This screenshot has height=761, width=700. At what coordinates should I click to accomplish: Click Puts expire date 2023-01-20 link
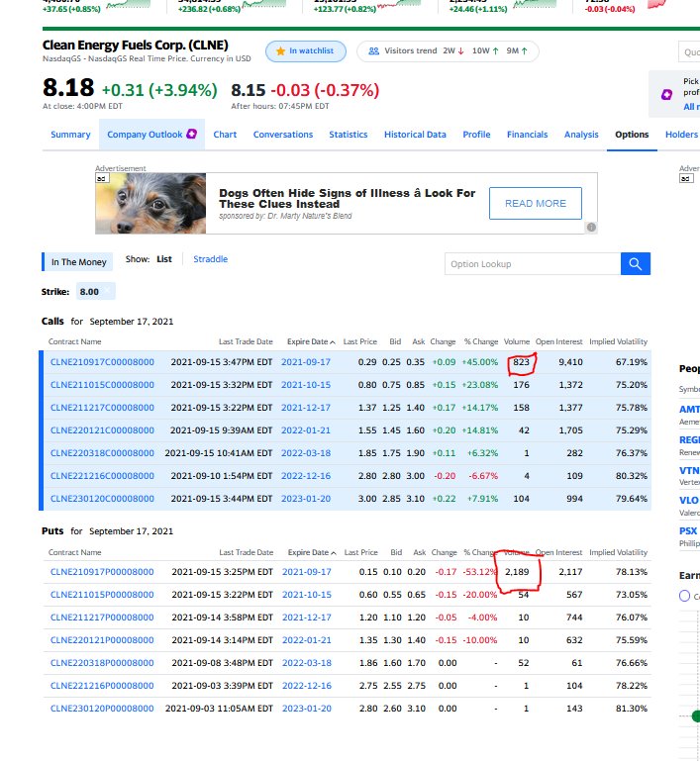coord(307,710)
